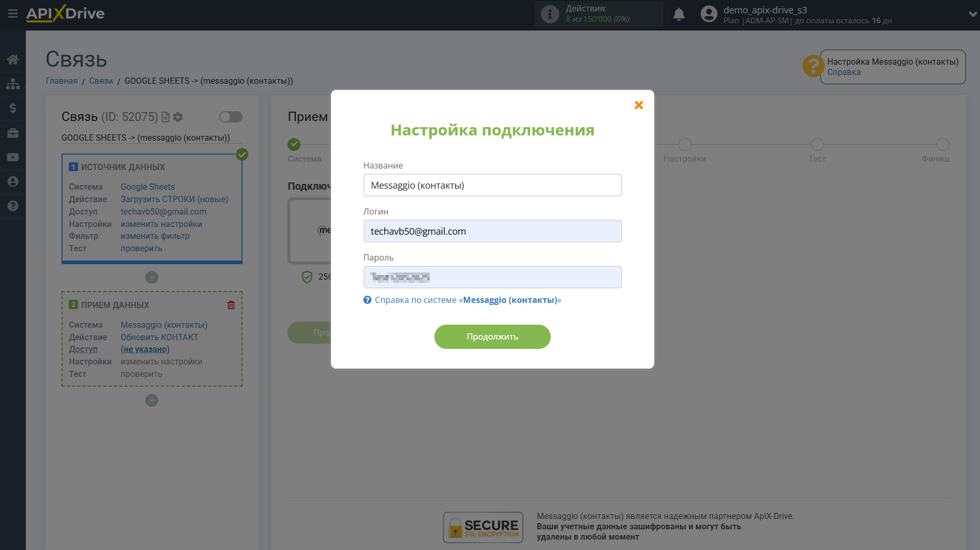Open YouTube video sidebar icon

[12, 157]
